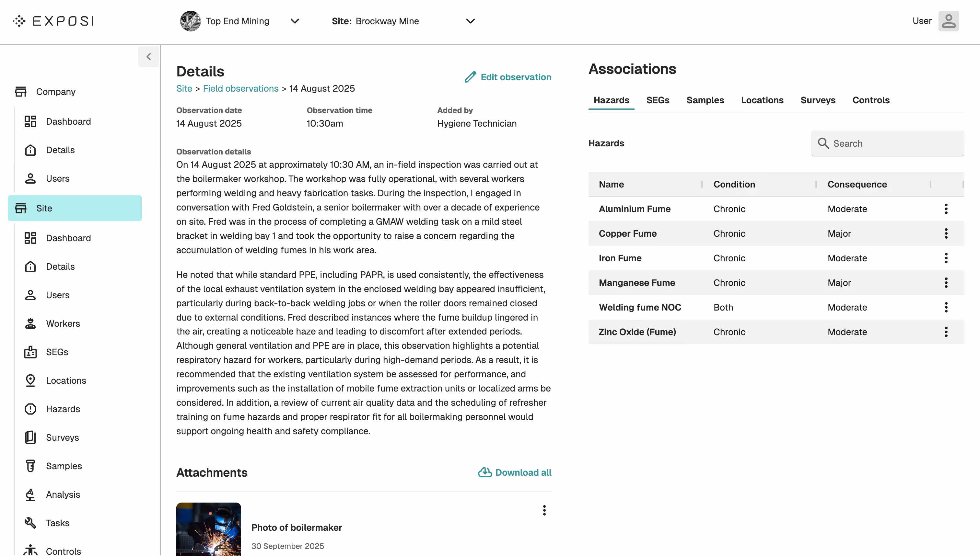Switch to the Samples tab in Associations
The height and width of the screenshot is (556, 980).
click(x=705, y=100)
